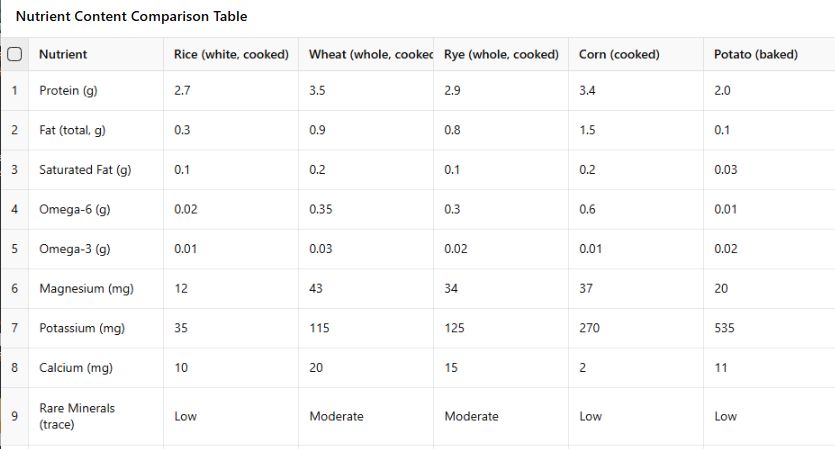Select the Wheat (whole, cooked) column header
Screen dimensions: 835x449
(x=366, y=54)
